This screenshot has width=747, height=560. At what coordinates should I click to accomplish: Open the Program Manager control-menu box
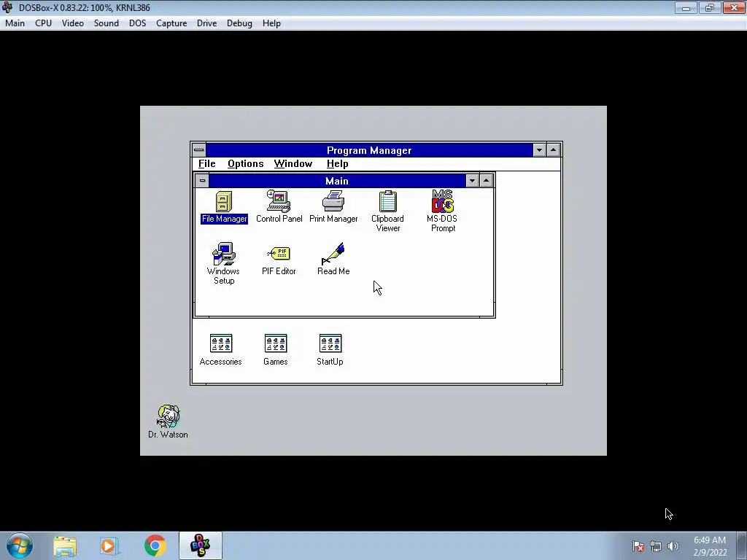(199, 150)
